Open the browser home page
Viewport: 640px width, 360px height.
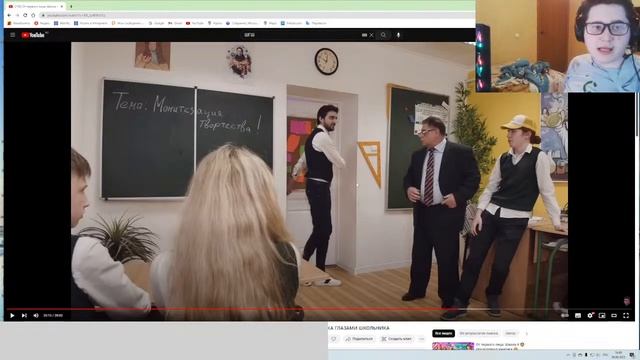coord(33,15)
